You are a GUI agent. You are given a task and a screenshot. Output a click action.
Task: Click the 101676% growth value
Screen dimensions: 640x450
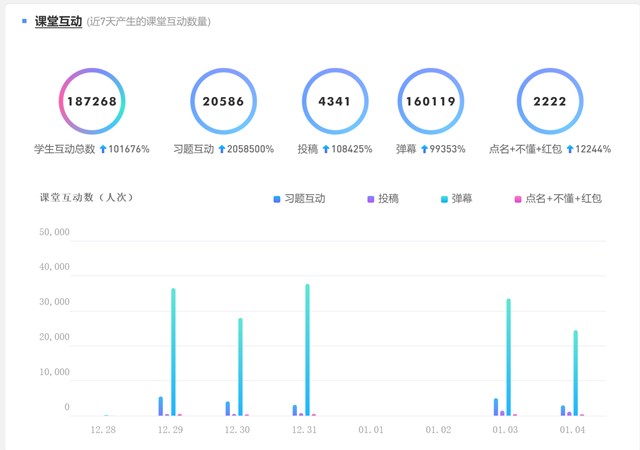coord(129,149)
